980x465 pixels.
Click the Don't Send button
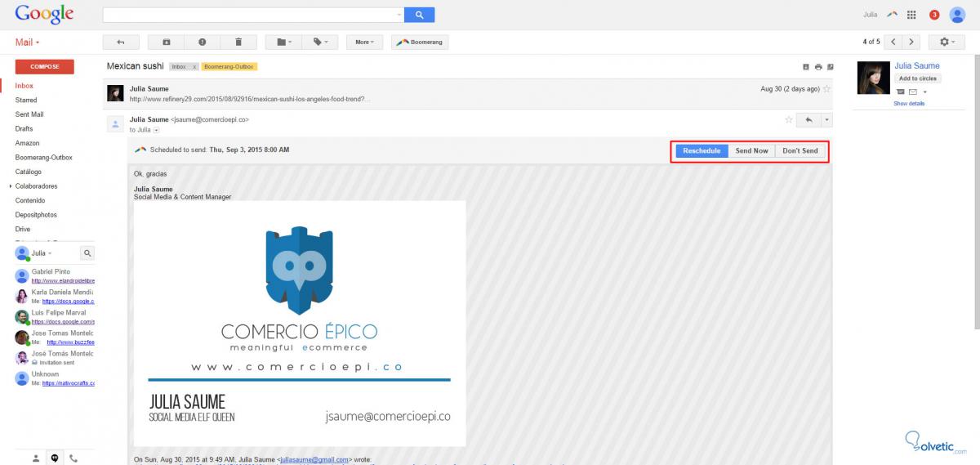[800, 150]
